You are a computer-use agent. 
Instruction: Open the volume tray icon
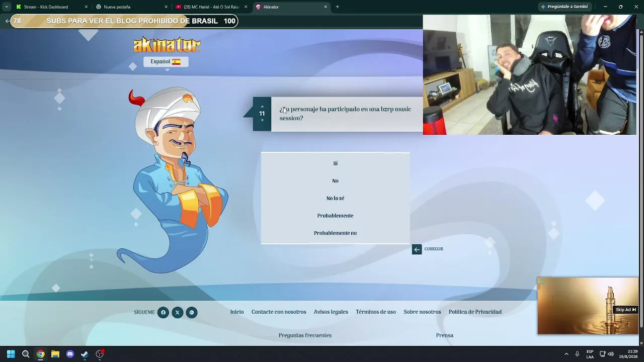point(611,354)
